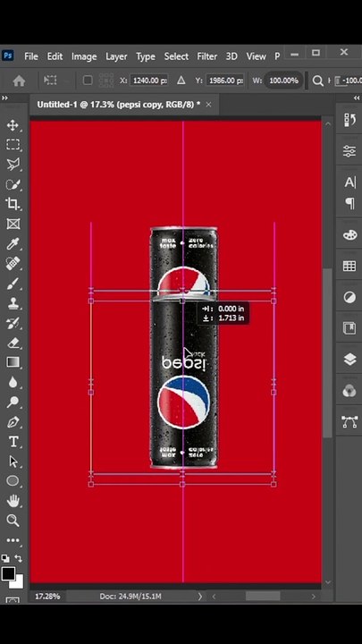362x644 pixels.
Task: Click the Y position field 1986.00
Action: point(225,80)
